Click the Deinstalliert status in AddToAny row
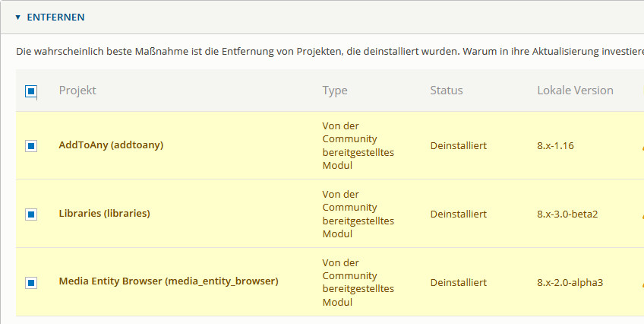 [x=459, y=145]
